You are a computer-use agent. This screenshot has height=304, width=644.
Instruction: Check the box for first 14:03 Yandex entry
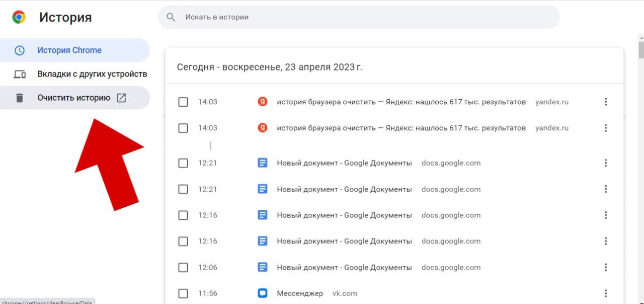point(183,102)
